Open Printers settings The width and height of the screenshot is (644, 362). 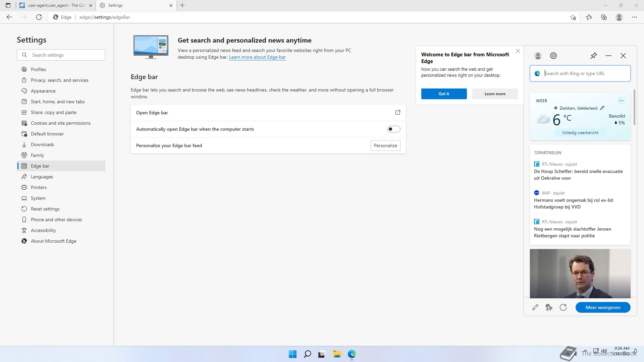click(x=61, y=187)
